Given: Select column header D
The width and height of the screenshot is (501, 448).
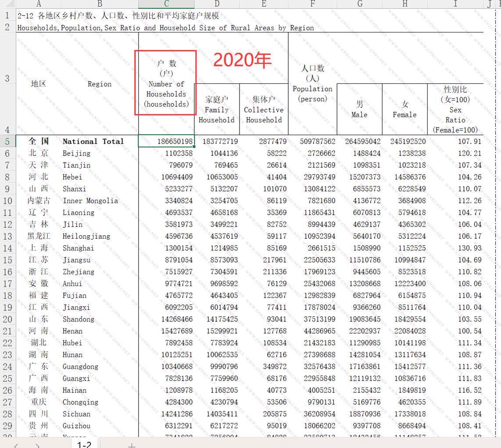Looking at the screenshot, I should tap(217, 4).
